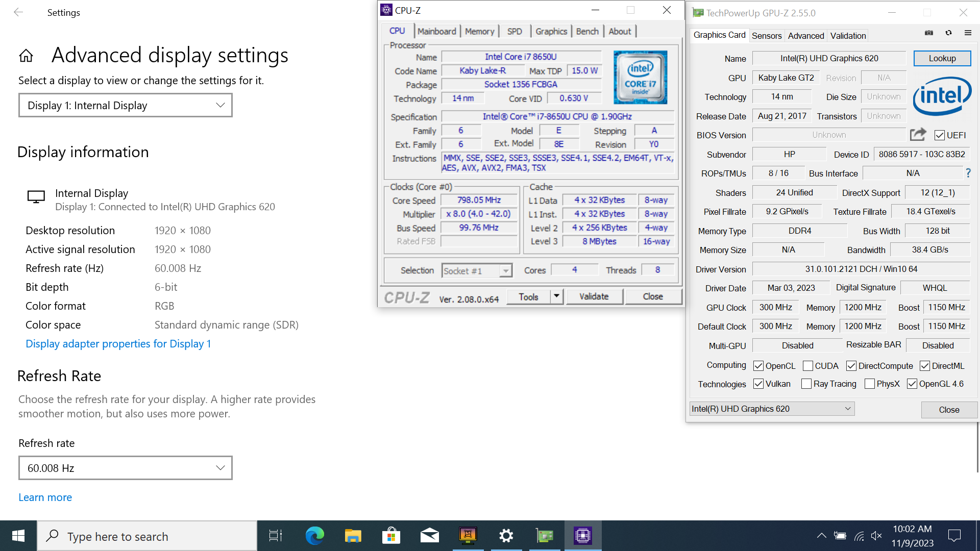Click GPU-Z refresh icon
980x551 pixels.
tap(948, 33)
